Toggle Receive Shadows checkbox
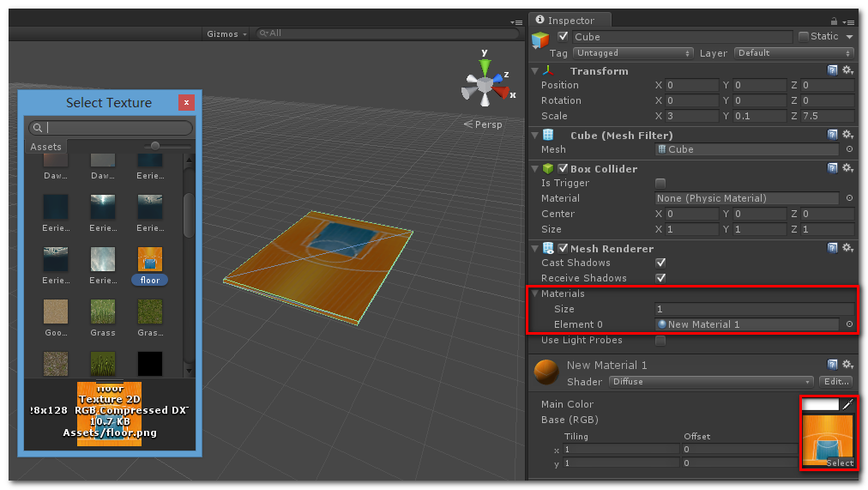The height and width of the screenshot is (490, 868). [x=660, y=279]
